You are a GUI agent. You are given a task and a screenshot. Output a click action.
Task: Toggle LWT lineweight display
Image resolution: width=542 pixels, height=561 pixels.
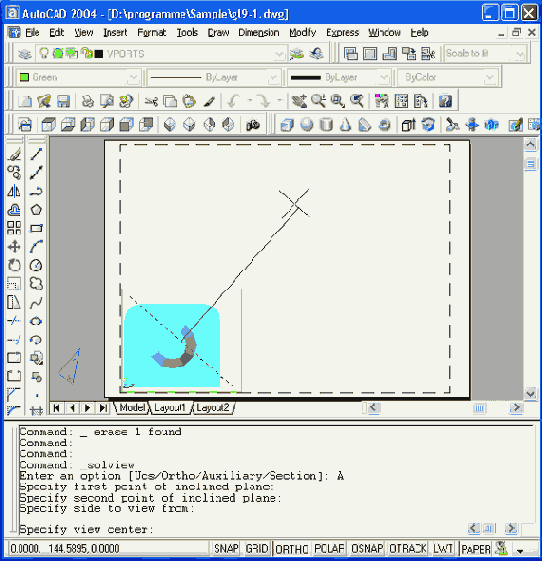coord(443,549)
